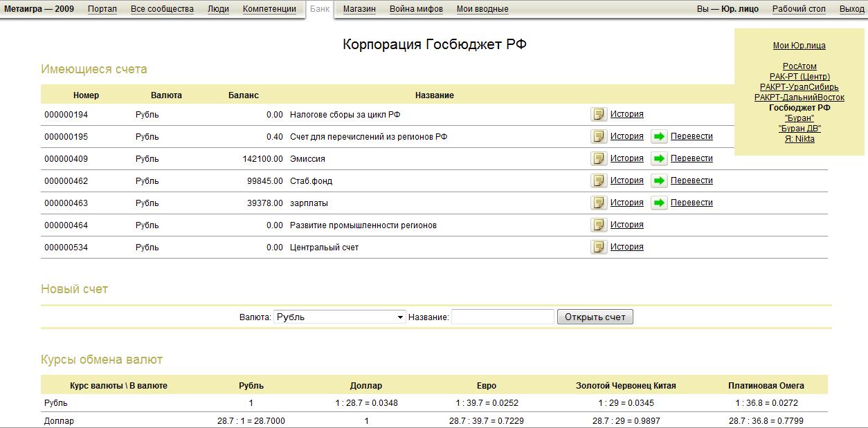Viewport: 868px width, 428px height.
Task: Focus the Название input field
Action: coord(503,317)
